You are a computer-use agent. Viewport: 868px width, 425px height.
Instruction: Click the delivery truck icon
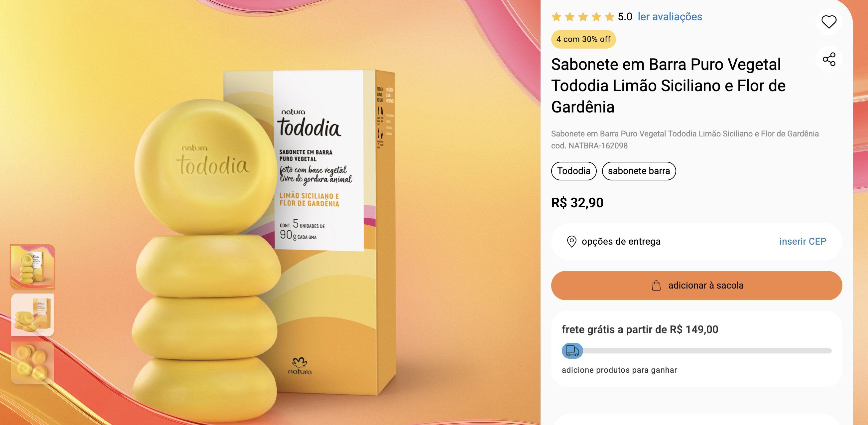tap(572, 351)
